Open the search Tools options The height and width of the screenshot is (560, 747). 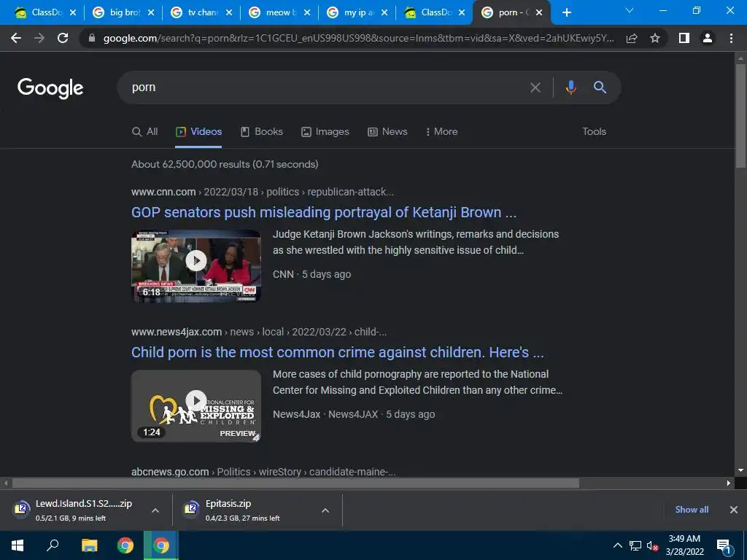(x=594, y=132)
